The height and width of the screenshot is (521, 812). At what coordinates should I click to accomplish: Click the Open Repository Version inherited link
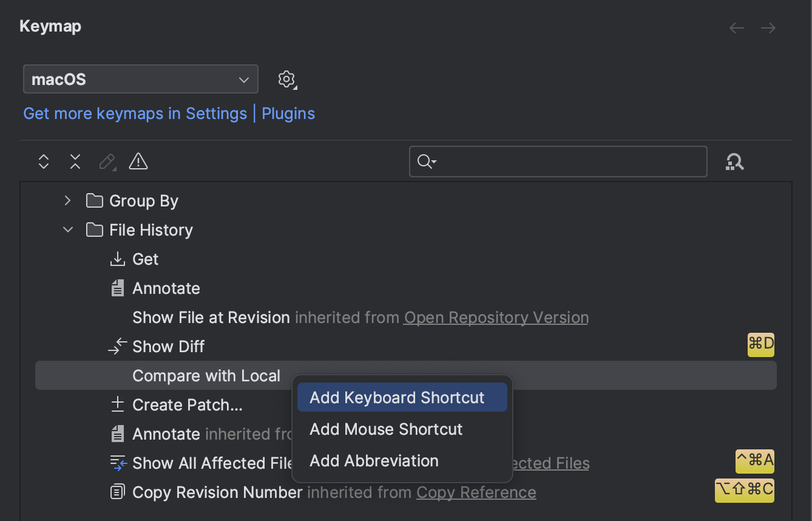pos(496,317)
